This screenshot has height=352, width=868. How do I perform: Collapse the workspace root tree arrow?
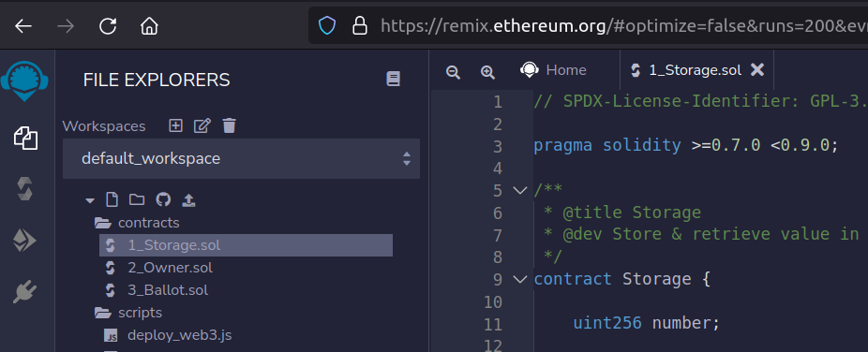click(90, 200)
